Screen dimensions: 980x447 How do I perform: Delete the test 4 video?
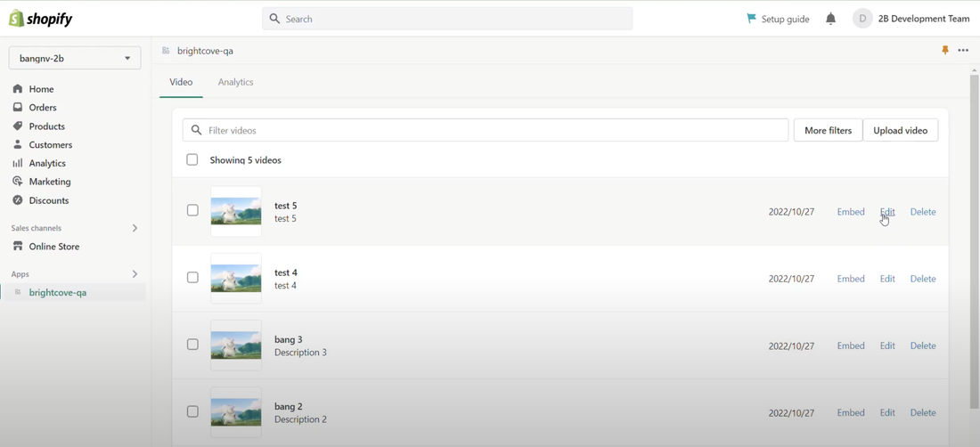(922, 279)
